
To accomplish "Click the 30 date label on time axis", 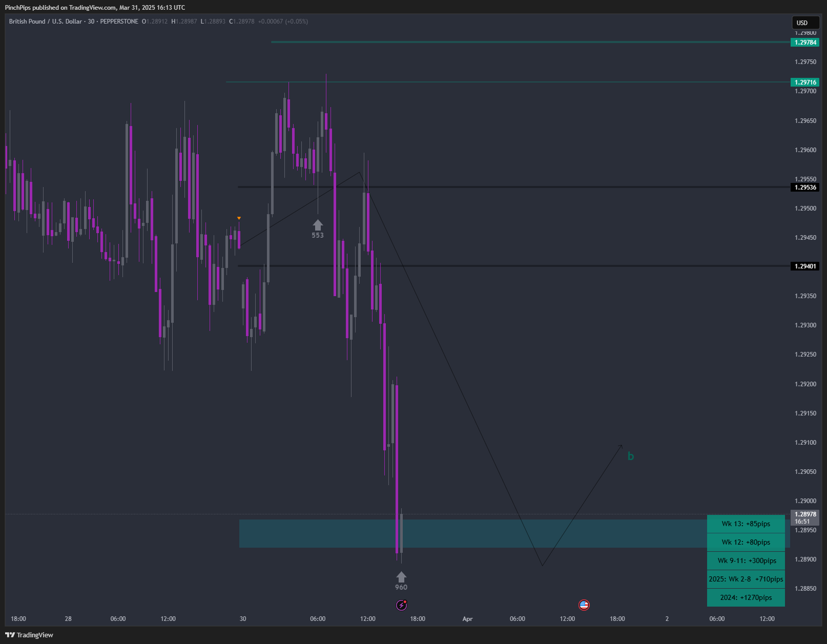I will (243, 619).
